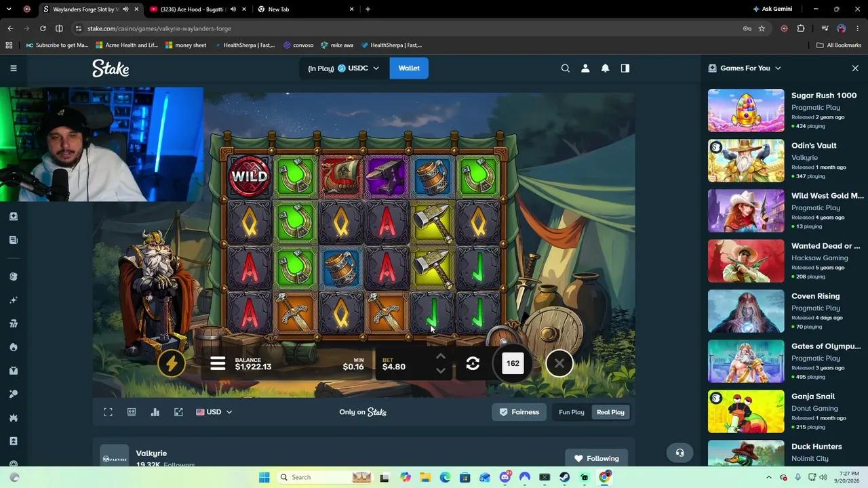This screenshot has height=488, width=868.
Task: Click the 162 remaining autospins counter
Action: [x=513, y=363]
